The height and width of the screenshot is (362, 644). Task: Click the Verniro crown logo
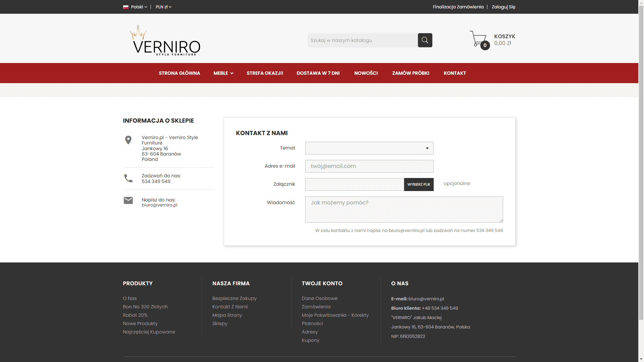[165, 40]
